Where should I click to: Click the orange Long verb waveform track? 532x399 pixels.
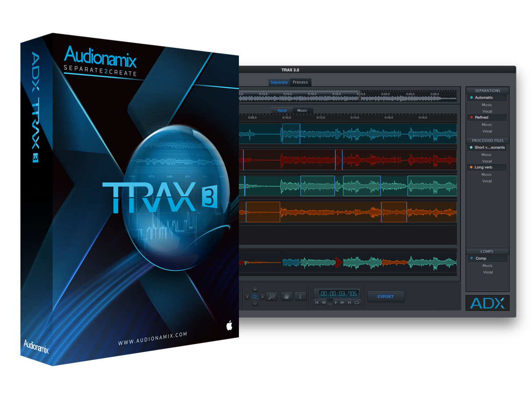348,212
